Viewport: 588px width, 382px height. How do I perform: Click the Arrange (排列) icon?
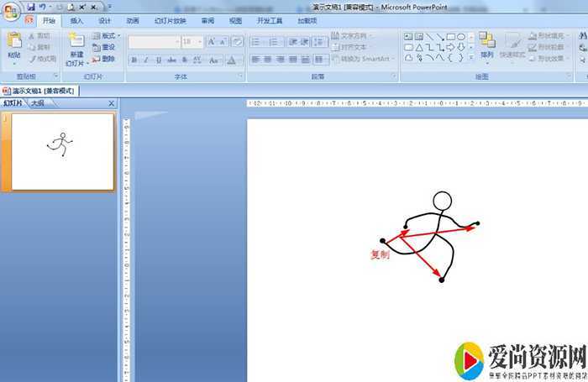point(487,42)
